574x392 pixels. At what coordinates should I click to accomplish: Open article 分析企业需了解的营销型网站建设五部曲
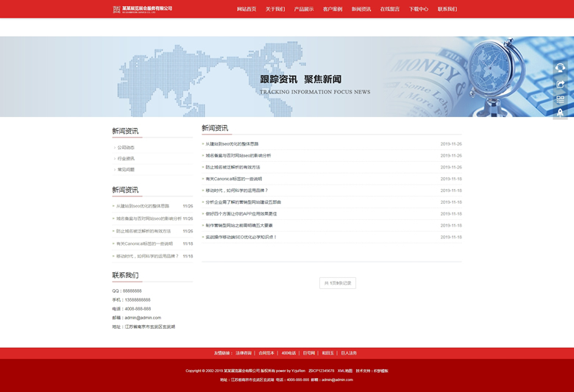point(244,202)
